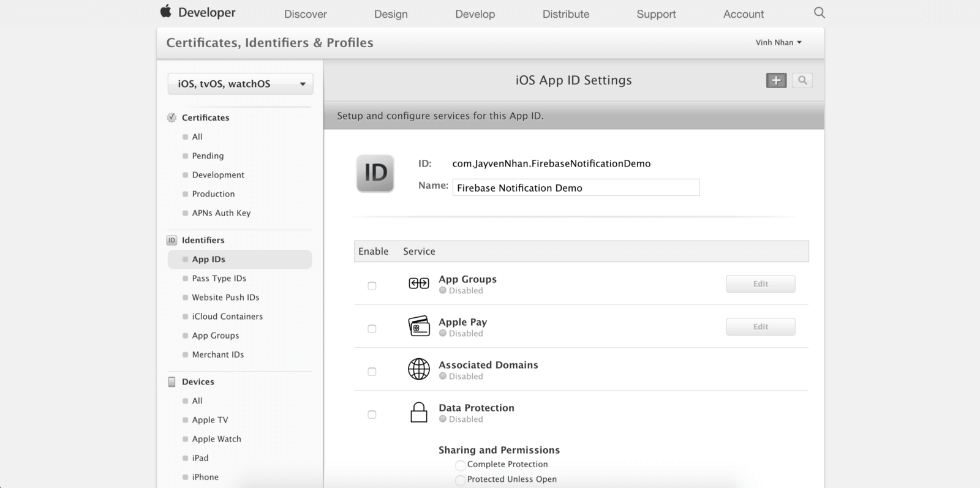Click Edit button for Apple Pay

coord(761,327)
